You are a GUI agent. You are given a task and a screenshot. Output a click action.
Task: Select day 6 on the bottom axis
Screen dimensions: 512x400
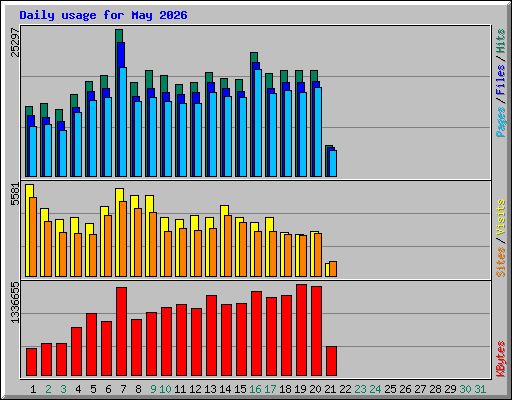(x=108, y=389)
